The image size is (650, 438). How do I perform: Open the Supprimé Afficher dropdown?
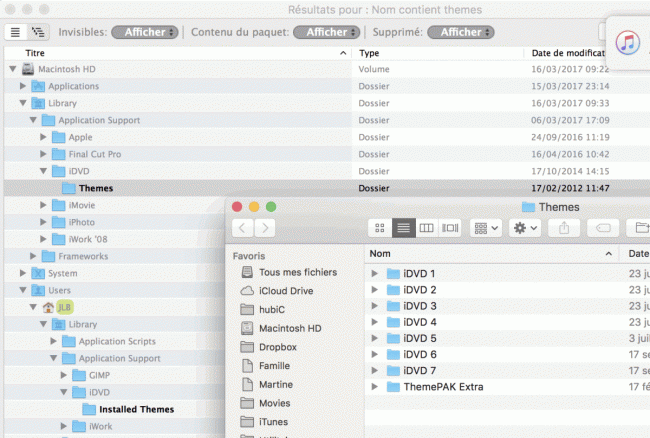(461, 32)
